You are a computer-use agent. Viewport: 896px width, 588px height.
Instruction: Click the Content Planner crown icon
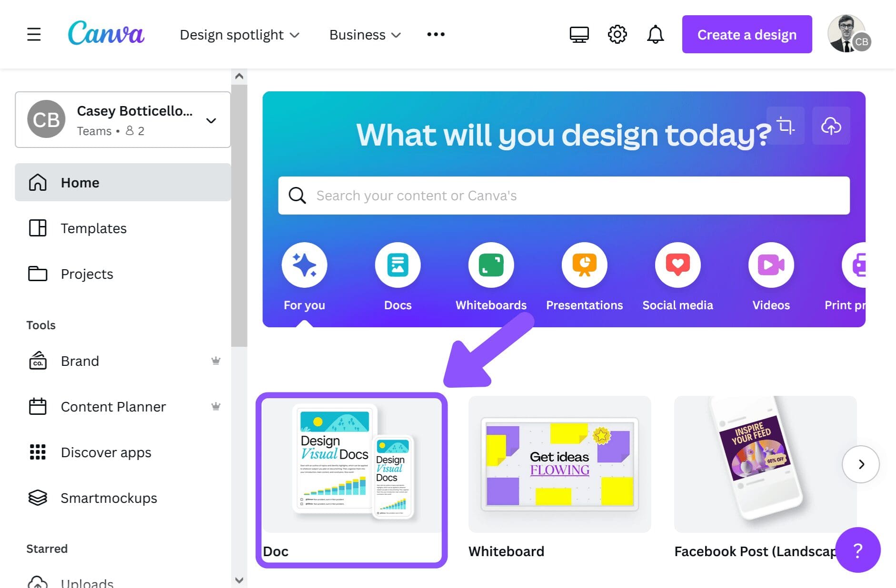coord(216,406)
